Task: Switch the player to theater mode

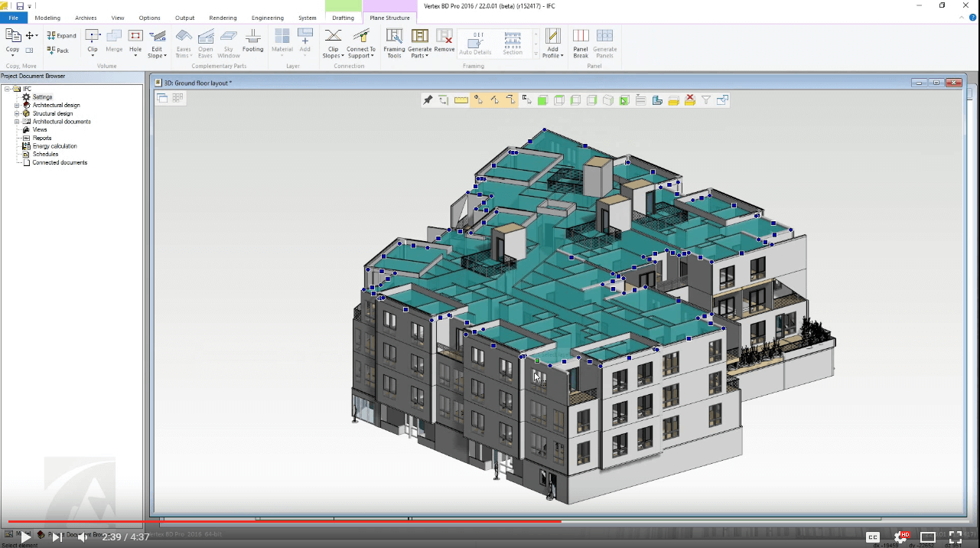Action: [928, 537]
